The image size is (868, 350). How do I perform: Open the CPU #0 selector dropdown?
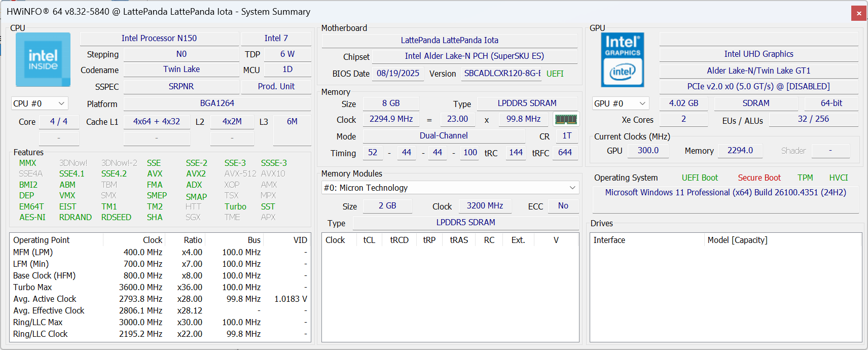tap(40, 103)
